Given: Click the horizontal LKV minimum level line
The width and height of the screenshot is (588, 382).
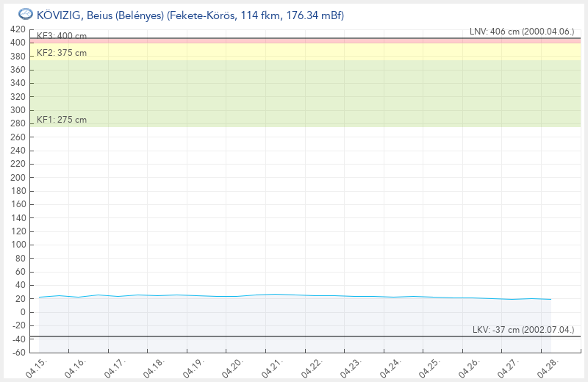Looking at the screenshot, I should tap(294, 336).
